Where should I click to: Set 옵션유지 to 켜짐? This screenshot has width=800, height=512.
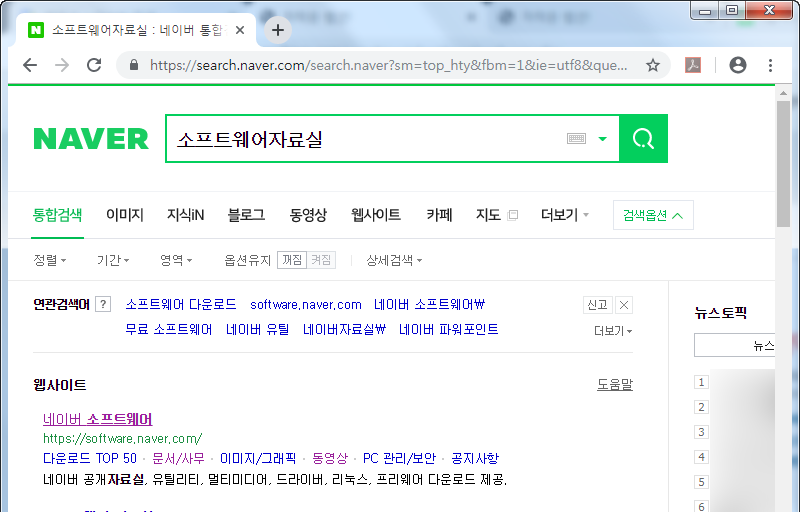coord(321,260)
